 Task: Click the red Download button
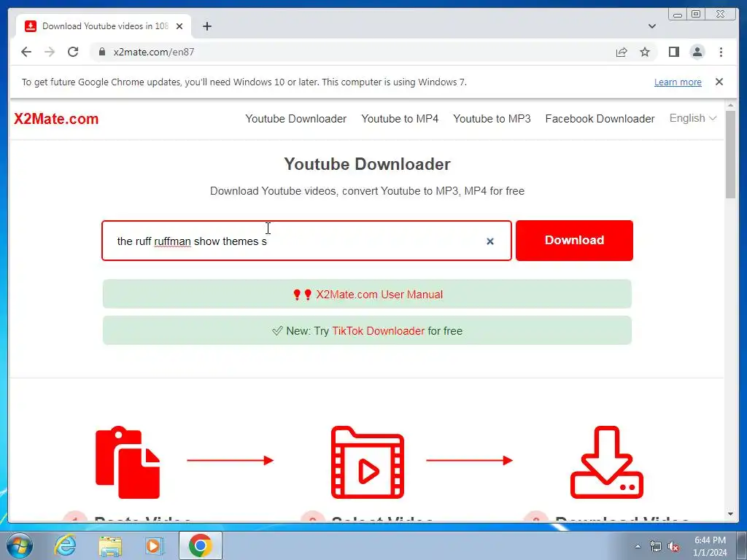point(574,241)
